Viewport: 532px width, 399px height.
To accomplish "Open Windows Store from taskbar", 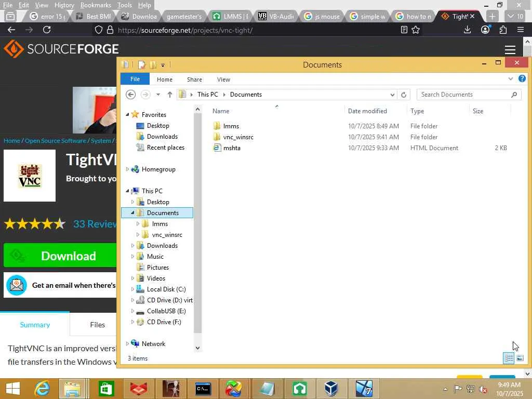I will [x=106, y=389].
